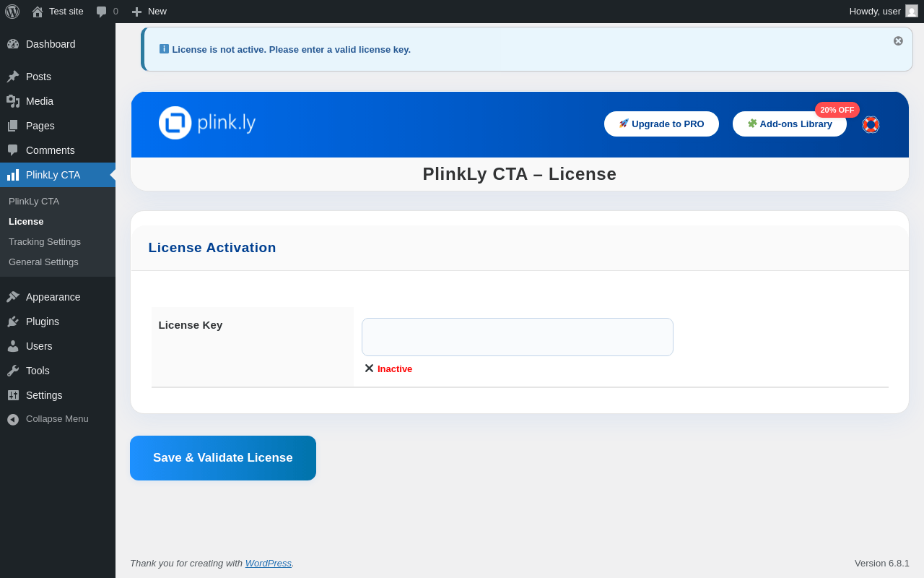The image size is (924, 578).
Task: Click the License Key field label
Action: point(191,325)
